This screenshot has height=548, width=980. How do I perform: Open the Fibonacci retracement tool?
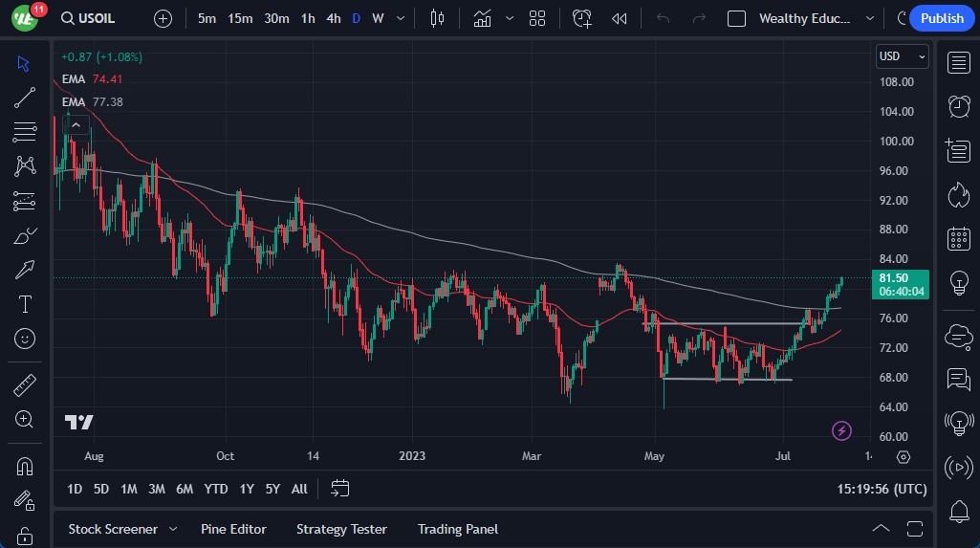[25, 131]
